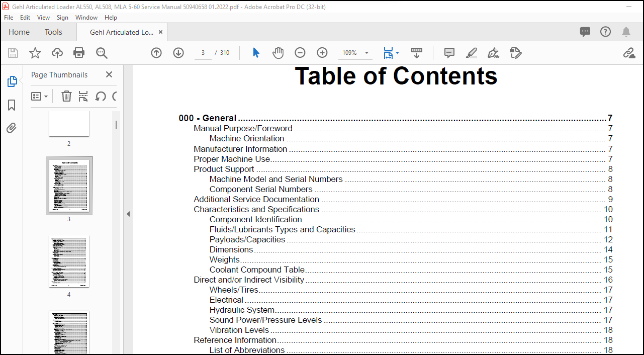The width and height of the screenshot is (644, 355).
Task: Bookmark document with the star icon
Action: (x=35, y=53)
